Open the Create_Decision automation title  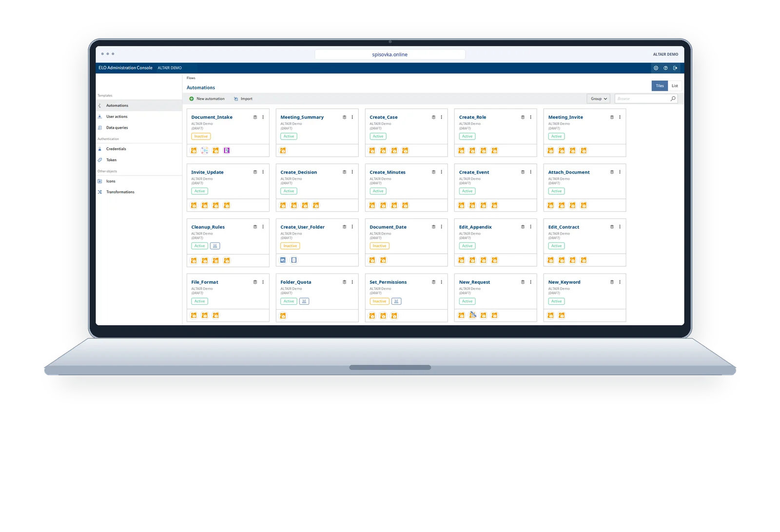tap(298, 172)
